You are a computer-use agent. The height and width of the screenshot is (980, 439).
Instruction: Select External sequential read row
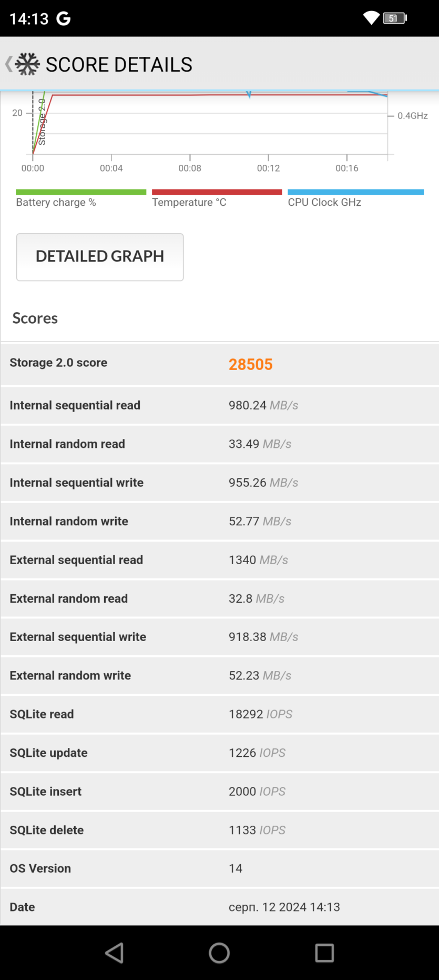[x=220, y=559]
